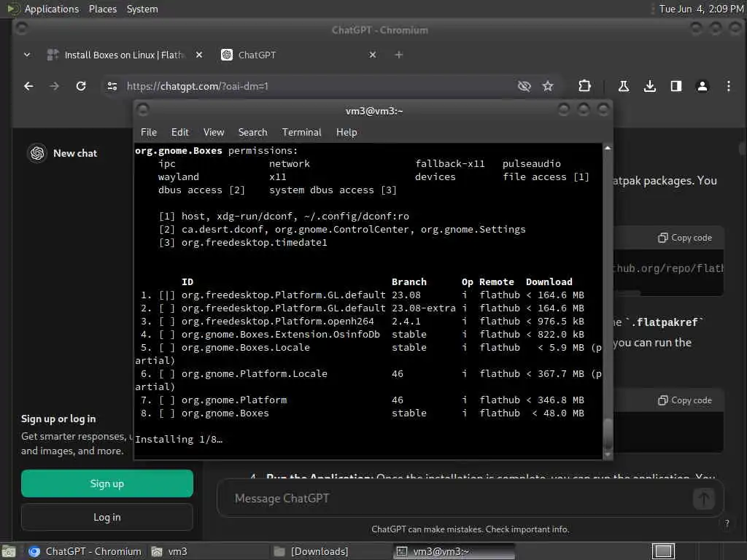Switch to the ChatGPT tab
The width and height of the screenshot is (747, 560).
[x=300, y=55]
